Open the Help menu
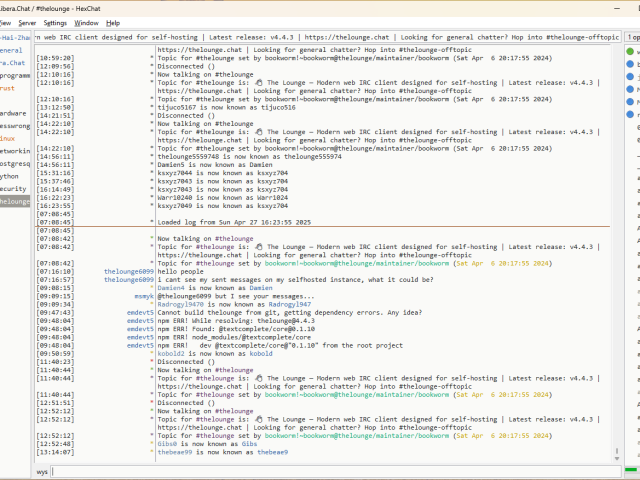The height and width of the screenshot is (480, 640). coord(113,22)
